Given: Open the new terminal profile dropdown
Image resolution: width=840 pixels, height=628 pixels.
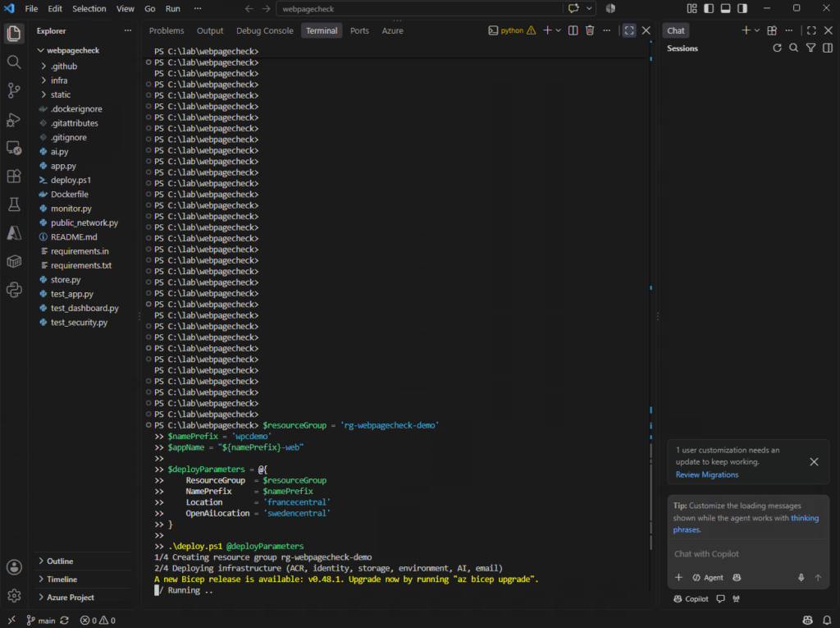Looking at the screenshot, I should pos(558,30).
